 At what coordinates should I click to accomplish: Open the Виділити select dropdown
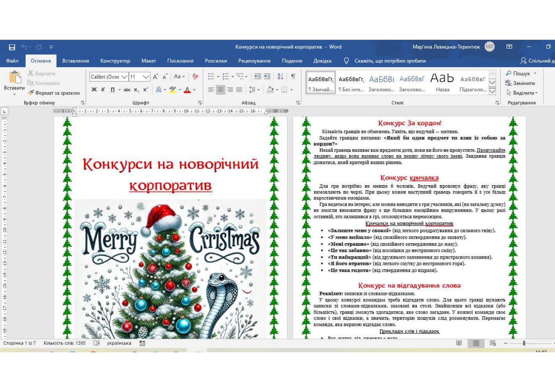coord(522,93)
